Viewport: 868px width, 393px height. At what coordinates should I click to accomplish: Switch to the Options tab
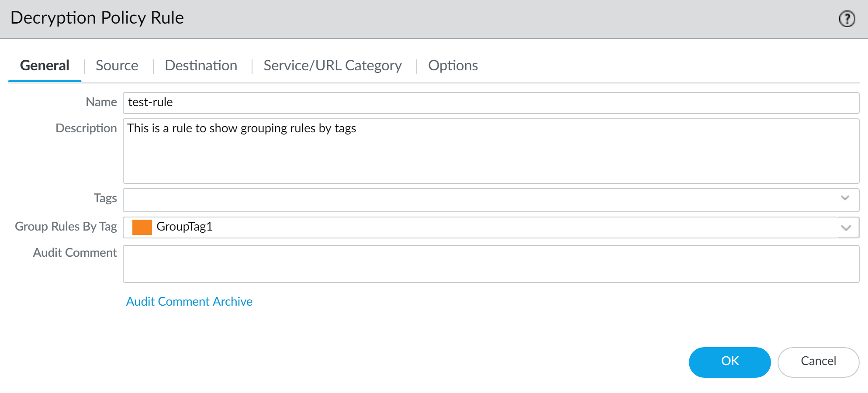453,65
